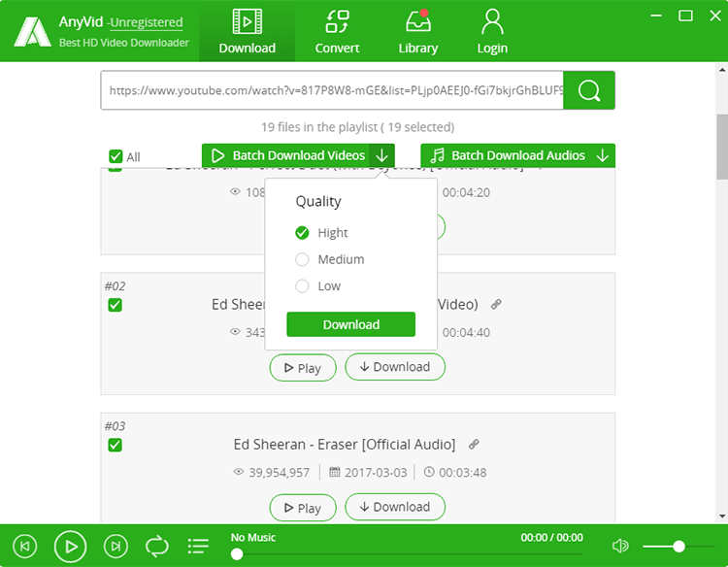Image resolution: width=728 pixels, height=567 pixels.
Task: Click the Unregistered link
Action: [147, 22]
